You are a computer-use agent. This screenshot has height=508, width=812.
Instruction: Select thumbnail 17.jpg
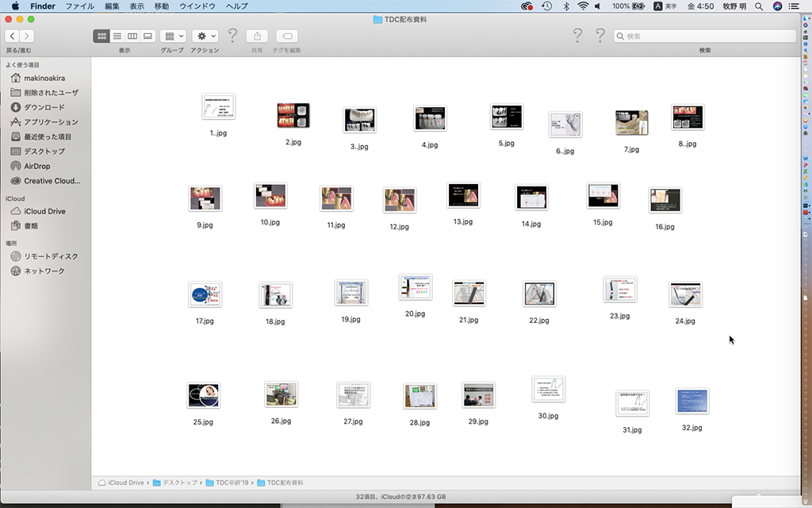coord(205,294)
